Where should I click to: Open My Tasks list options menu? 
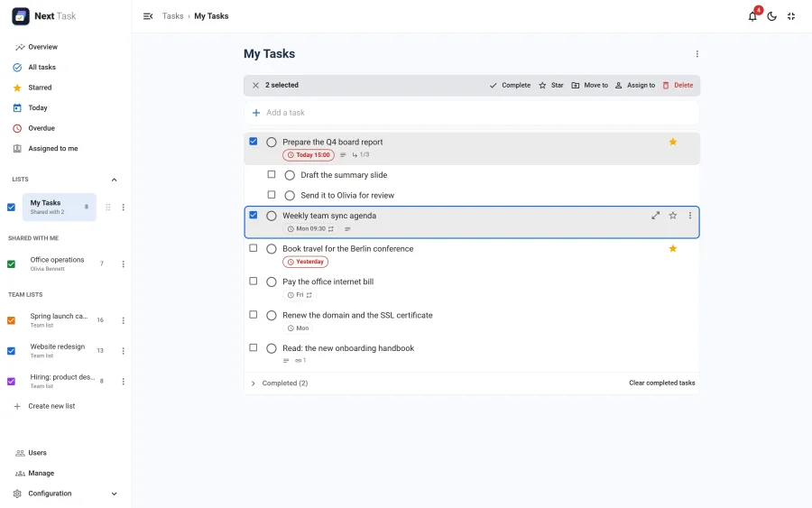point(124,208)
